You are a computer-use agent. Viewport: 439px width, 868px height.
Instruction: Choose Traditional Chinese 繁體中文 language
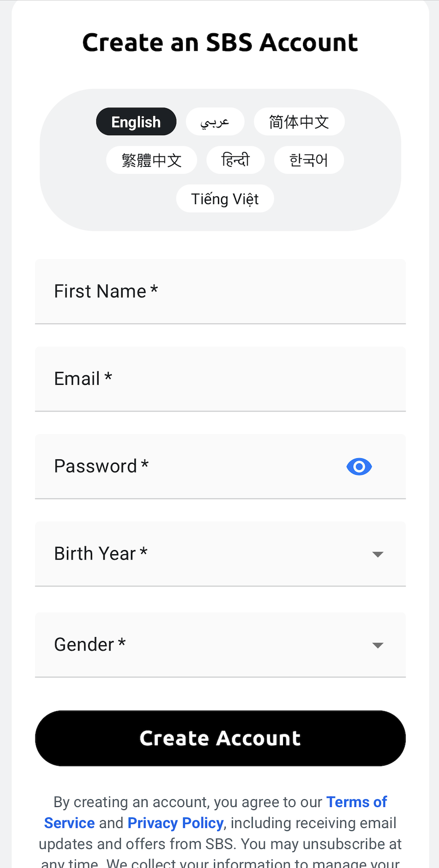(x=151, y=160)
